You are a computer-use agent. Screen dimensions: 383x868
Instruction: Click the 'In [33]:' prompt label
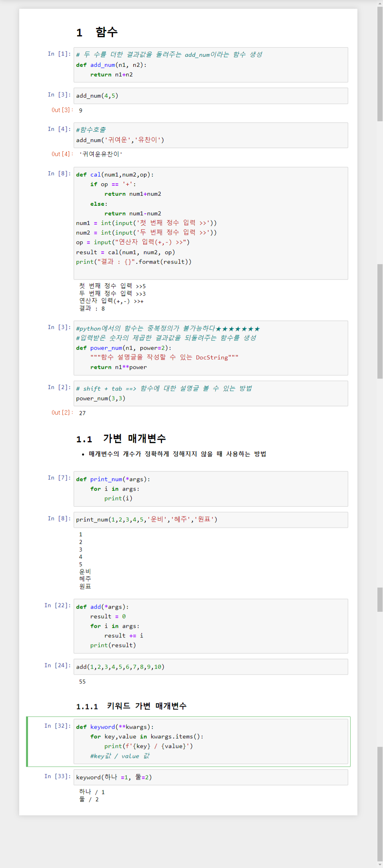(x=58, y=776)
